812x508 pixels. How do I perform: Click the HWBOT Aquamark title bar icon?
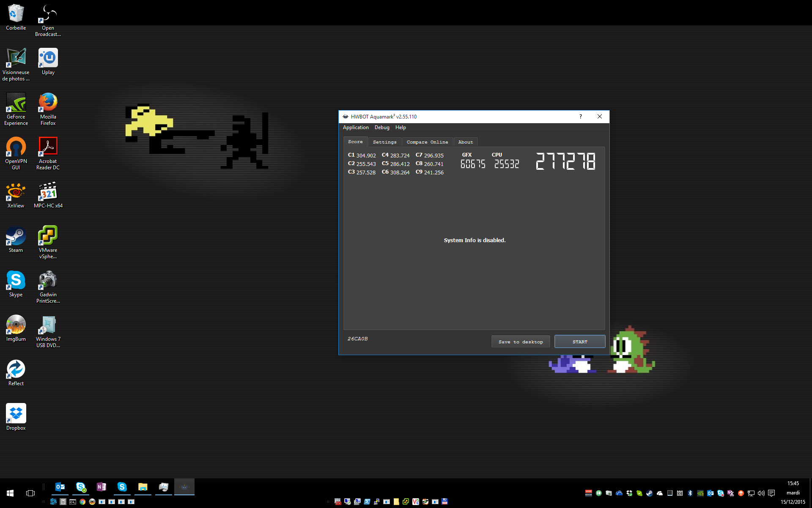[x=346, y=116]
